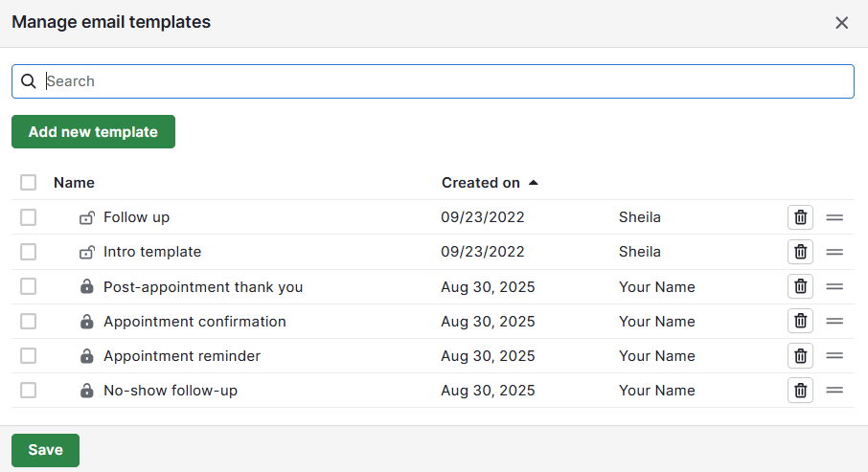Tick the Post-appointment thank you checkbox
Viewport: 868px width, 472px height.
click(x=28, y=286)
